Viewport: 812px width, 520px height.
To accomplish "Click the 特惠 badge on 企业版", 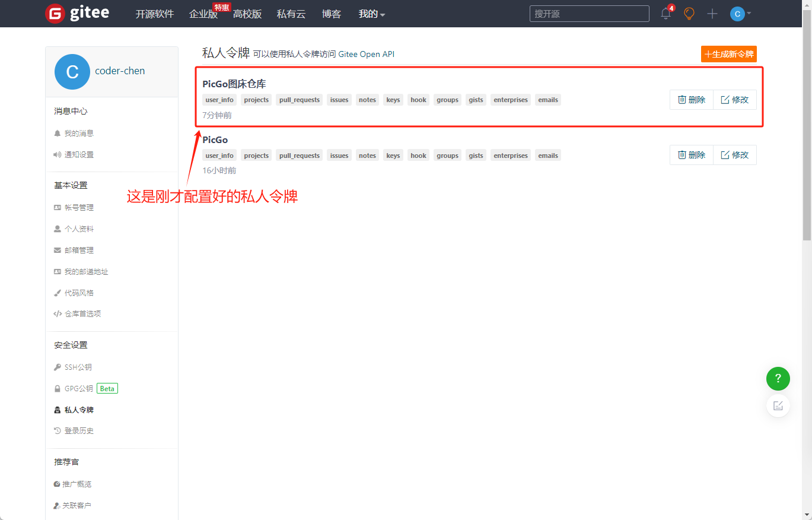I will (x=221, y=7).
